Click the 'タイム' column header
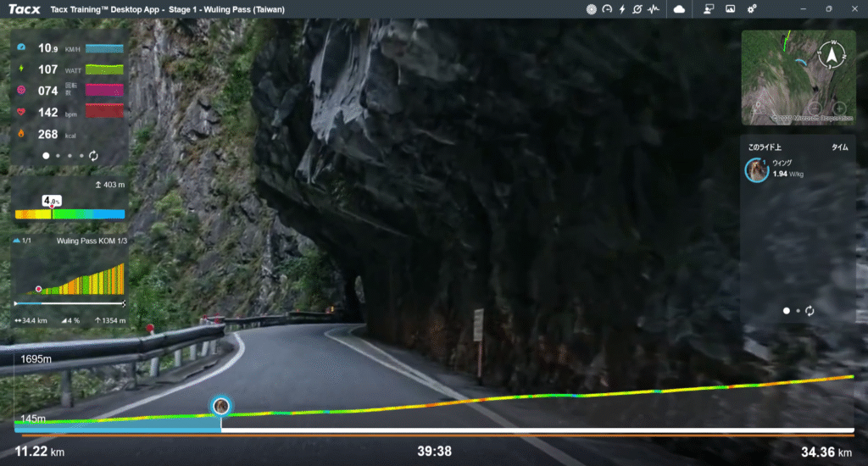 (x=840, y=147)
